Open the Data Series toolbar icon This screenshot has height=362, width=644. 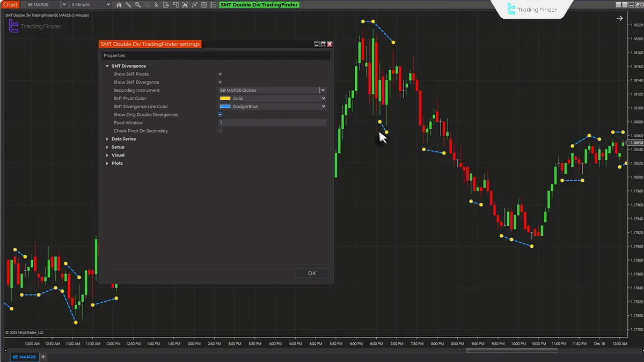166,4
